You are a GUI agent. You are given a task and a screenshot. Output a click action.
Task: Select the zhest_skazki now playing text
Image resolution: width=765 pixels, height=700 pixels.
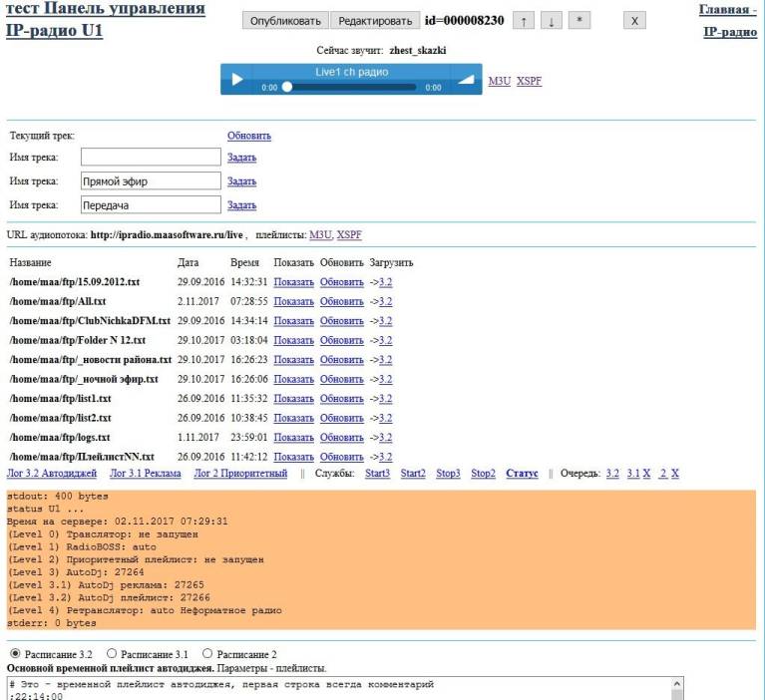click(418, 50)
